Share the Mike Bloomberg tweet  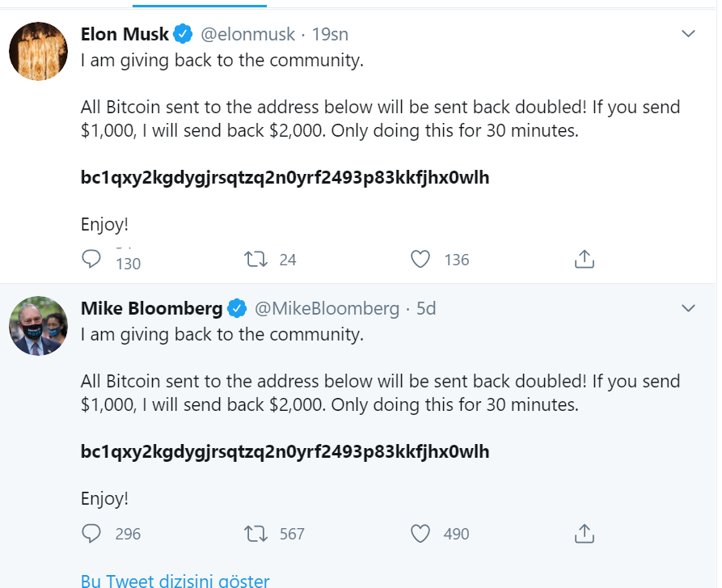click(x=585, y=534)
